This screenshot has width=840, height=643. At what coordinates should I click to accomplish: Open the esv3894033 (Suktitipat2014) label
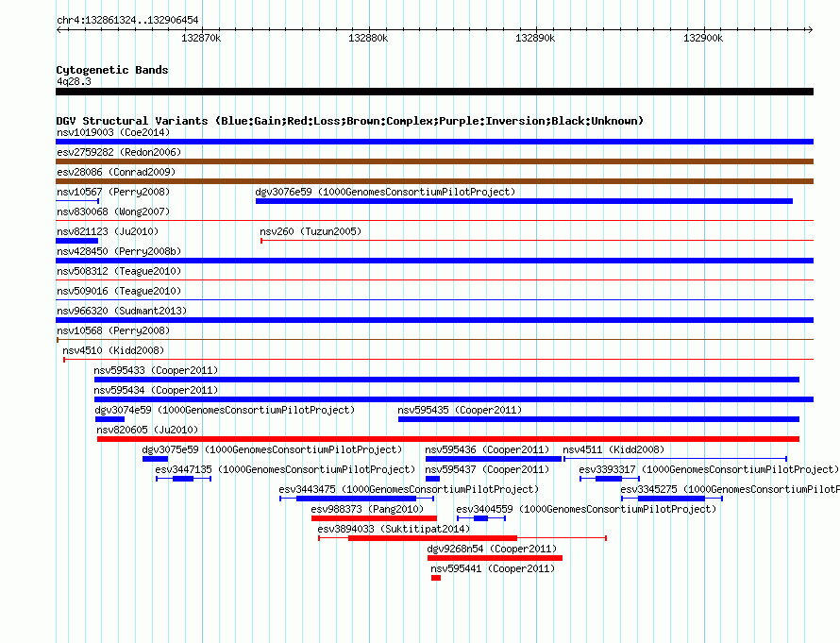coord(394,529)
